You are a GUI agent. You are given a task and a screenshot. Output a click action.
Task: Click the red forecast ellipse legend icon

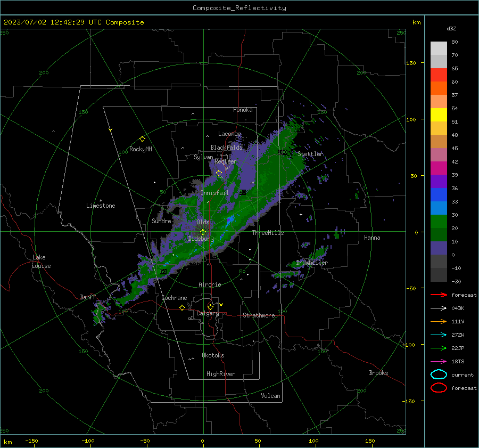click(x=439, y=388)
